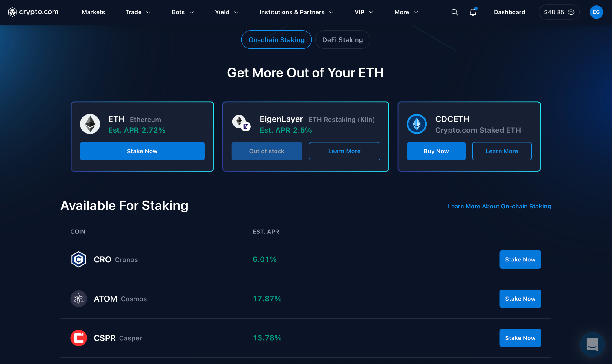The image size is (612, 364).
Task: Expand the More dropdown
Action: click(x=406, y=12)
